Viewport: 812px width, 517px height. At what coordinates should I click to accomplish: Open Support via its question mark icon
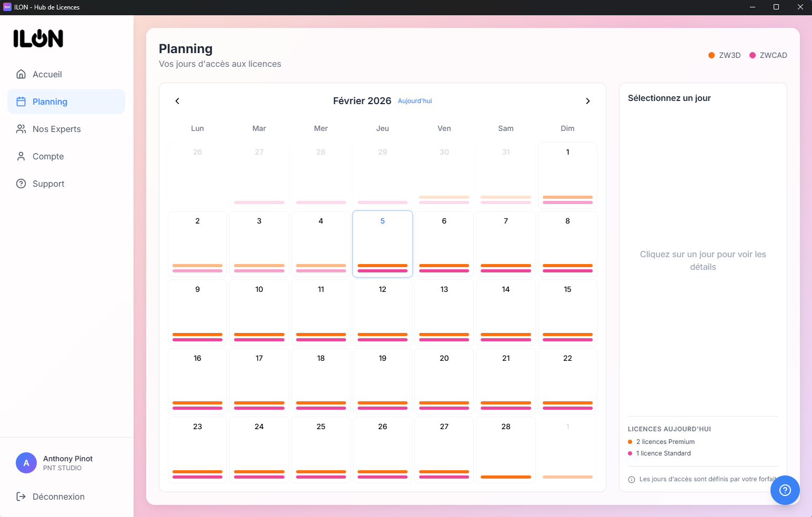(21, 184)
